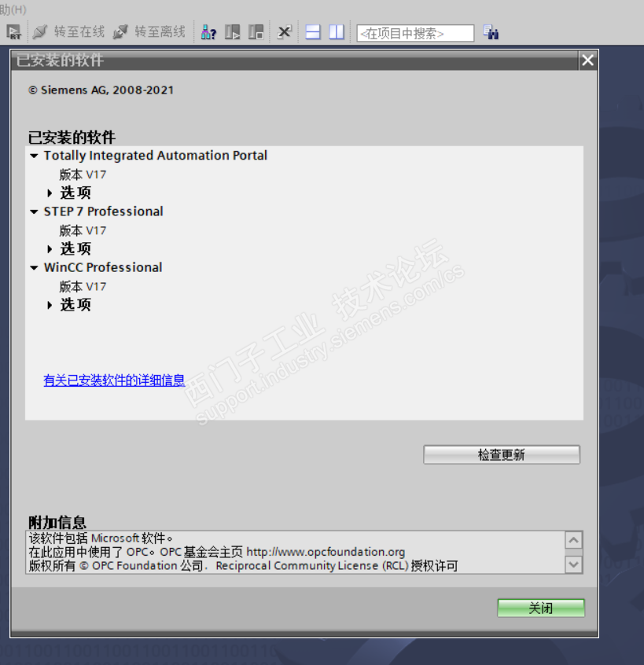The image size is (644, 665).
Task: Select the WinCC Professional entry
Action: 103,267
